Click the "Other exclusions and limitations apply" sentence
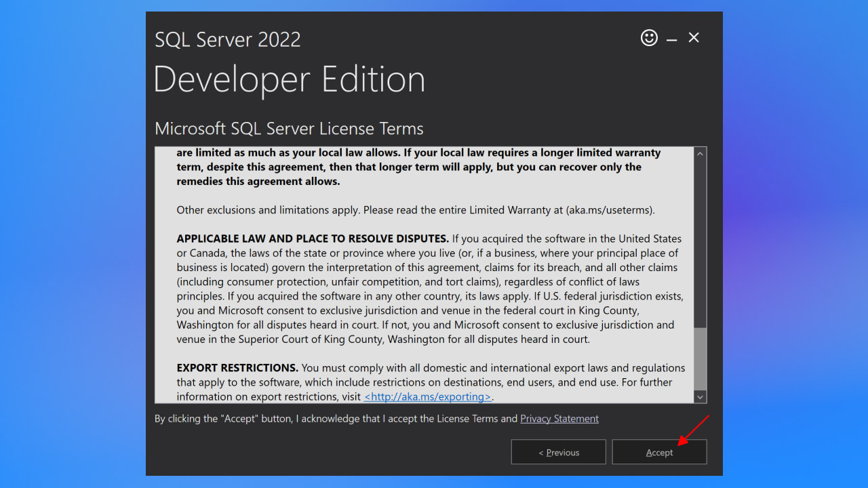Viewport: 868px width, 488px height. coord(416,210)
